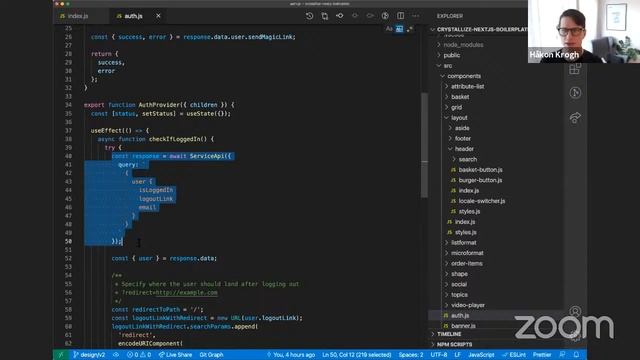Change file encoding UTF-8

(x=439, y=355)
